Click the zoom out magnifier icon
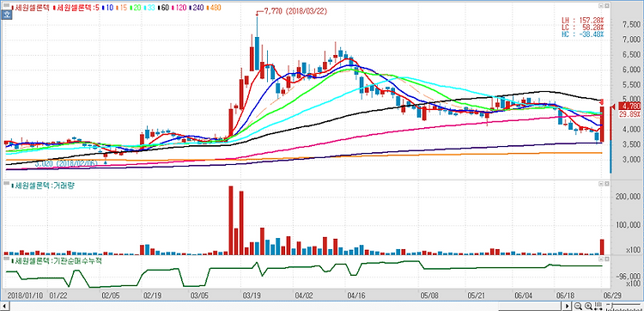 coord(578,306)
